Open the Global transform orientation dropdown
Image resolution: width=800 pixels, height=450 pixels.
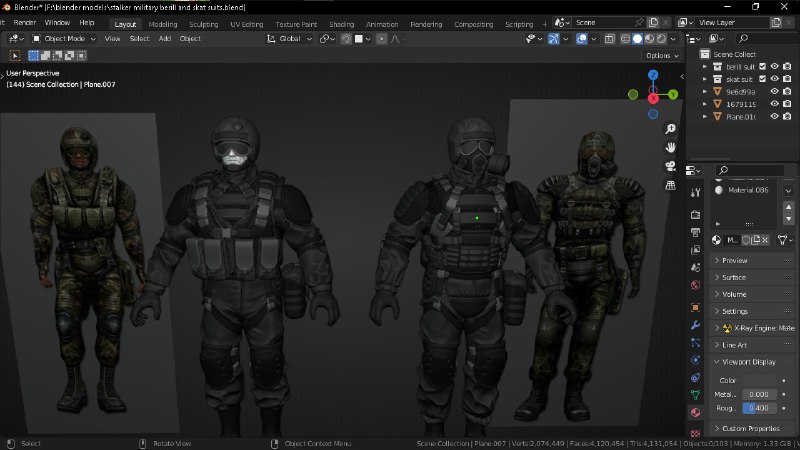(289, 39)
